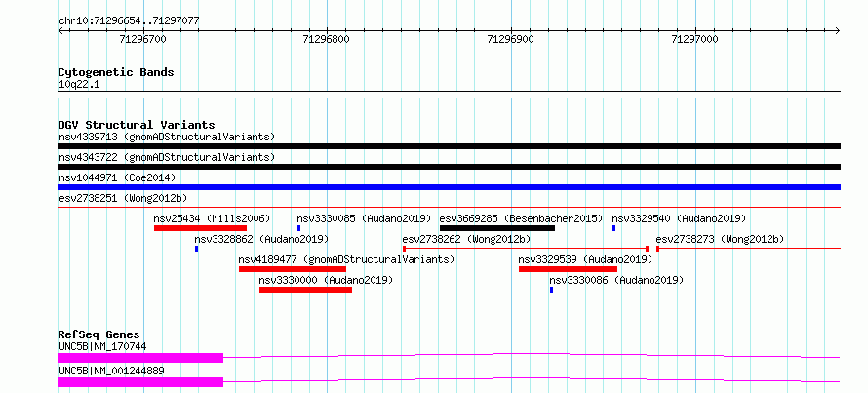Click the UNC5B|NM_170744 transcript label
This screenshot has height=393, width=868.
pos(102,346)
